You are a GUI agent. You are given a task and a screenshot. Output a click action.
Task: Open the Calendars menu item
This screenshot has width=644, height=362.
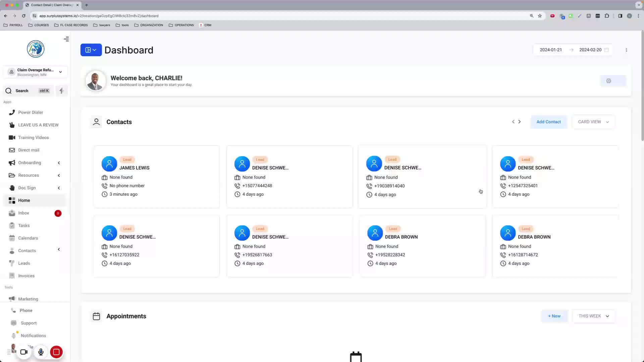pos(28,238)
